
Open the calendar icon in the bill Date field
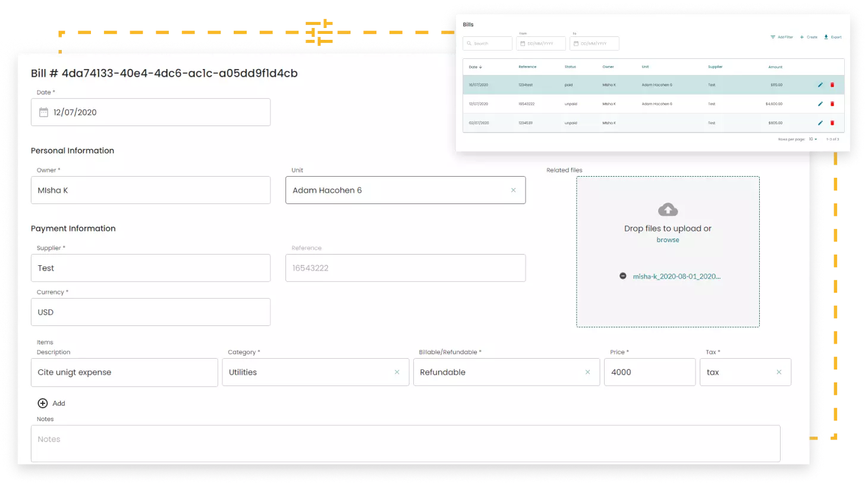click(x=43, y=112)
